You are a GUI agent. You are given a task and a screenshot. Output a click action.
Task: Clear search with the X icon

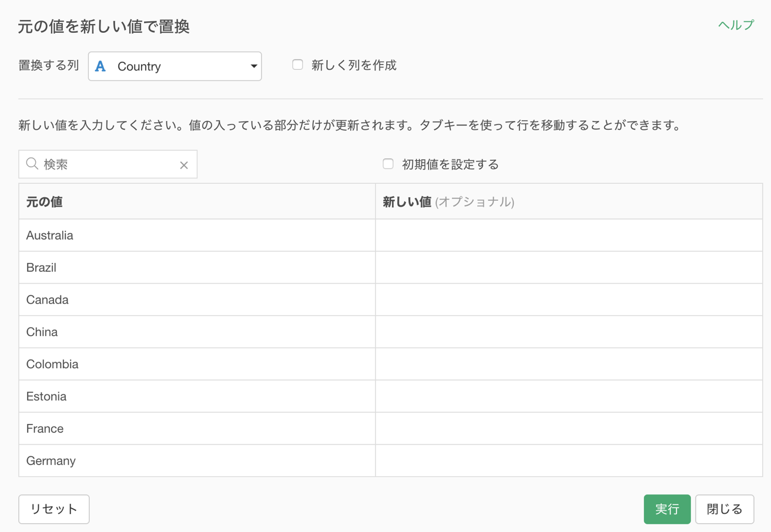tap(184, 165)
